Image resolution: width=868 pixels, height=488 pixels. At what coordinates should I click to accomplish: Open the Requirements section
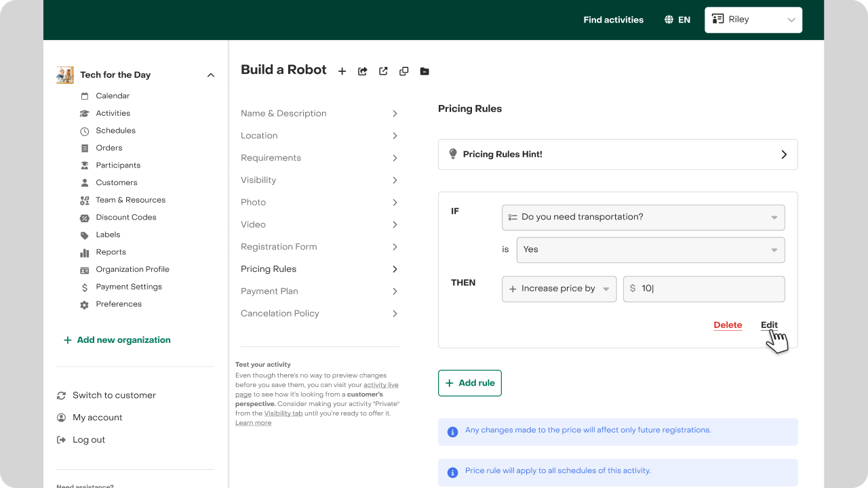pyautogui.click(x=319, y=158)
